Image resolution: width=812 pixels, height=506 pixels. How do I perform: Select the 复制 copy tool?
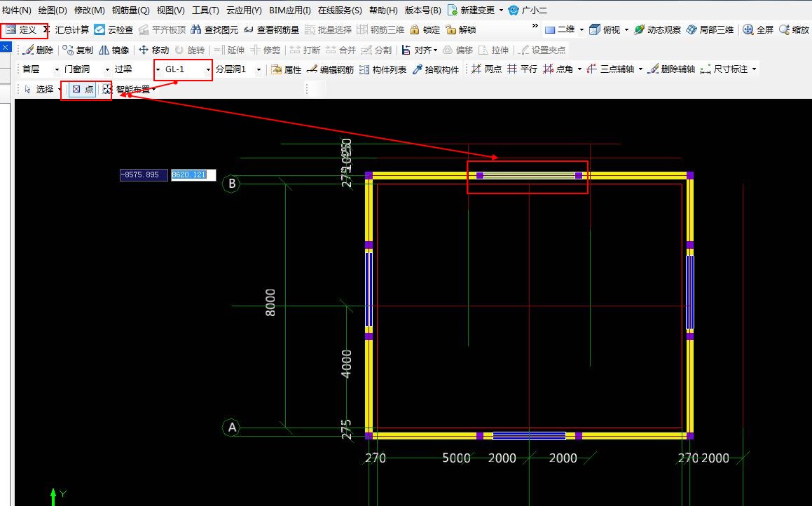(x=78, y=50)
